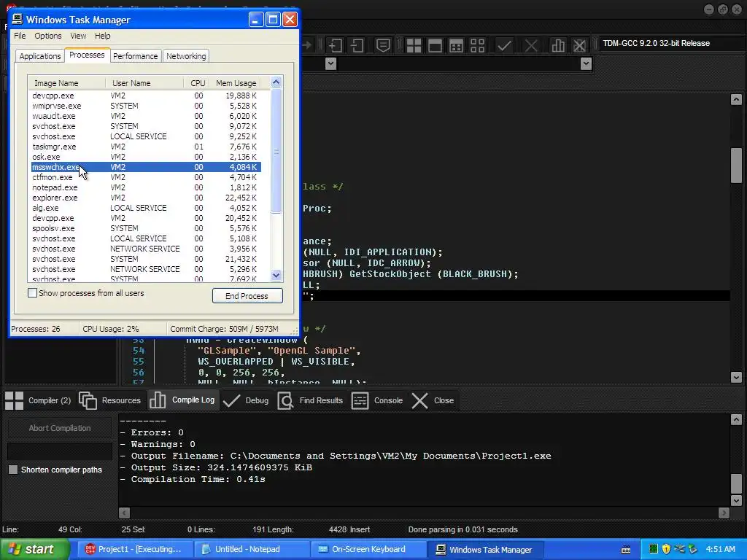Image resolution: width=747 pixels, height=560 pixels.
Task: Click the arrow-into-page toolbar icon
Action: 336,46
